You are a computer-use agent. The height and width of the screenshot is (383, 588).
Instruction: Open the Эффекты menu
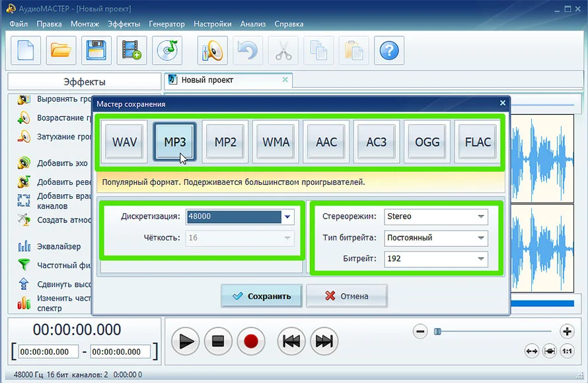click(124, 24)
